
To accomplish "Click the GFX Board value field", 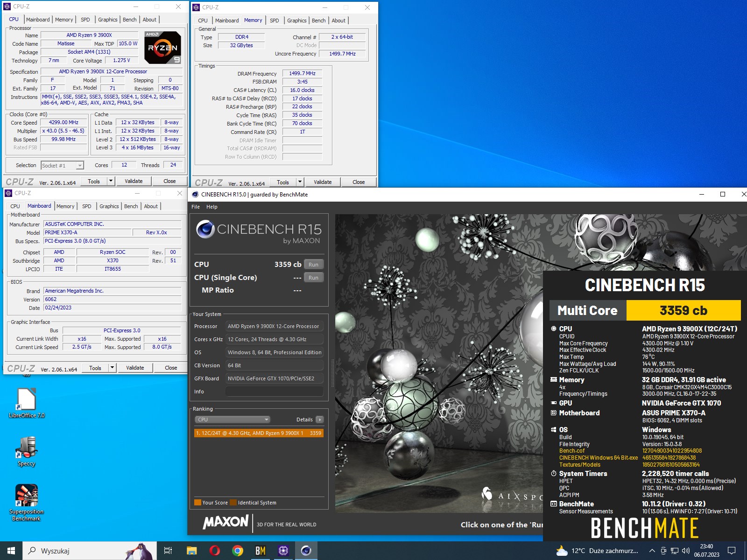I will tap(275, 378).
